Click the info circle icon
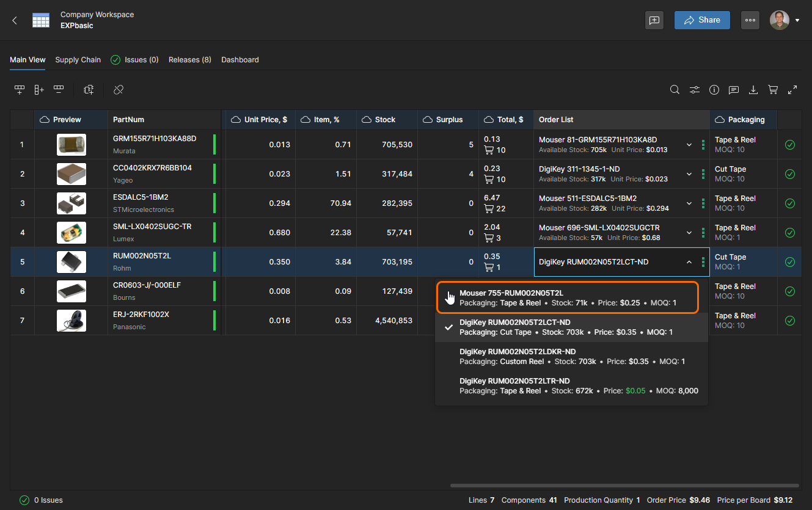This screenshot has height=510, width=812. click(714, 90)
